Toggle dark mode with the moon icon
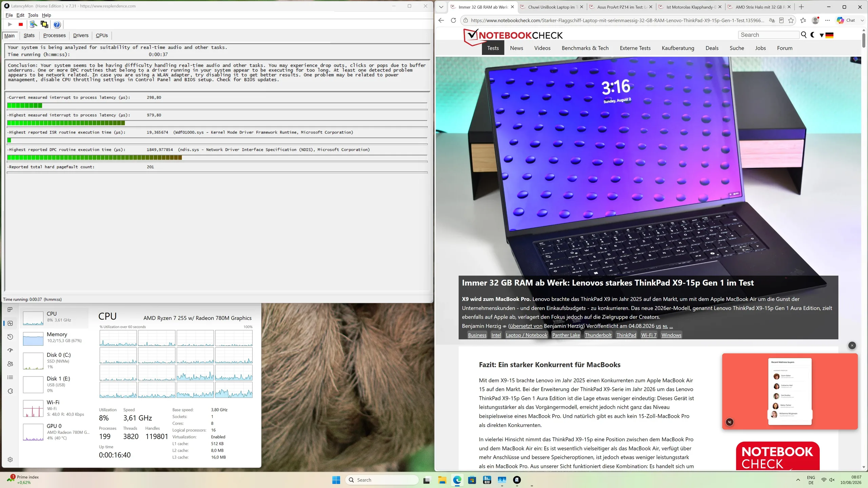The width and height of the screenshot is (868, 488). (x=813, y=35)
